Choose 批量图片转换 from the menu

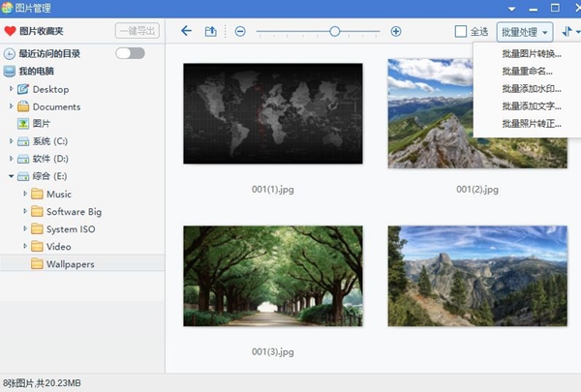531,54
